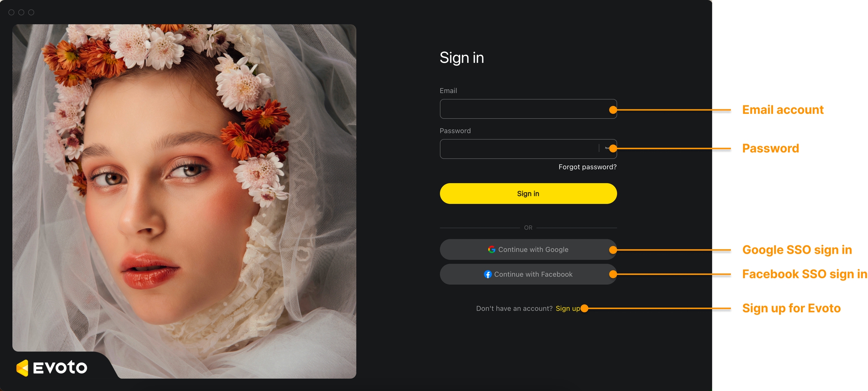The width and height of the screenshot is (868, 391).
Task: Click the Email input field
Action: pyautogui.click(x=528, y=109)
